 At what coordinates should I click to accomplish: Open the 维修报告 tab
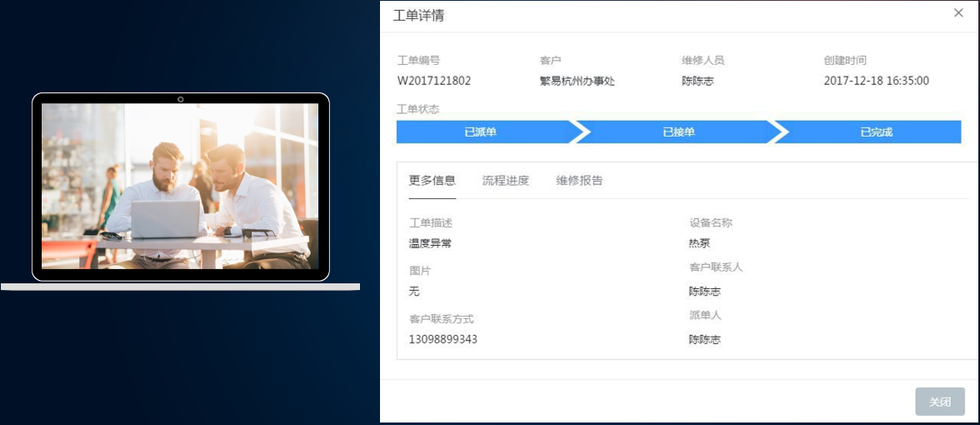click(579, 181)
